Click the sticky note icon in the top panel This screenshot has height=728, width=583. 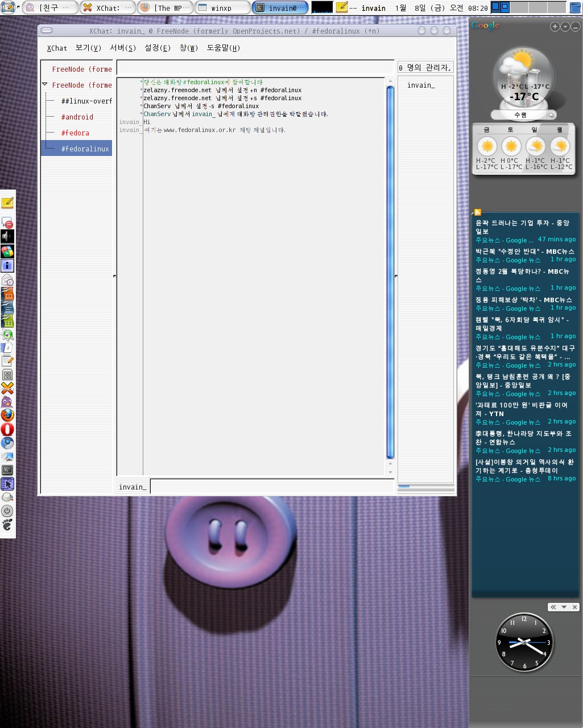pos(341,7)
